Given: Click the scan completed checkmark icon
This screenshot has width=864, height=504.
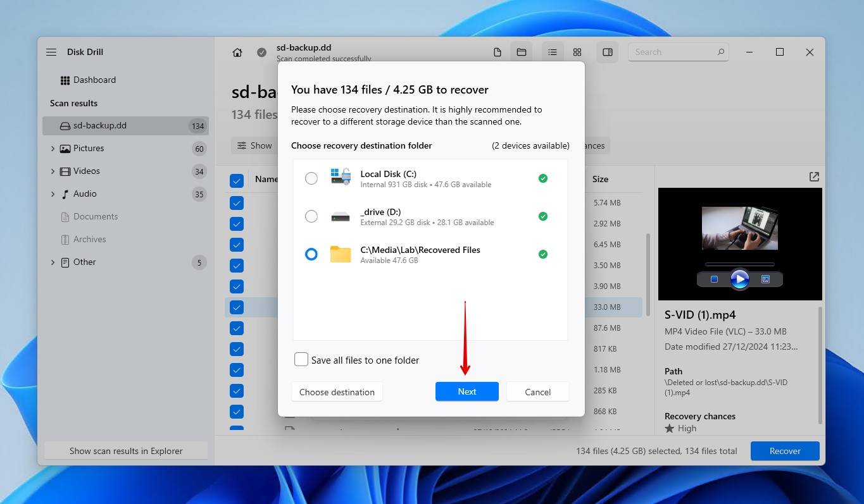Looking at the screenshot, I should (261, 52).
